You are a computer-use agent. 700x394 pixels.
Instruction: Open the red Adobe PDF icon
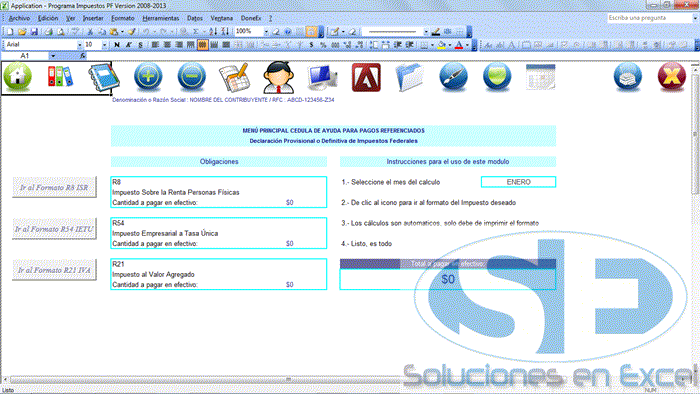pos(366,77)
